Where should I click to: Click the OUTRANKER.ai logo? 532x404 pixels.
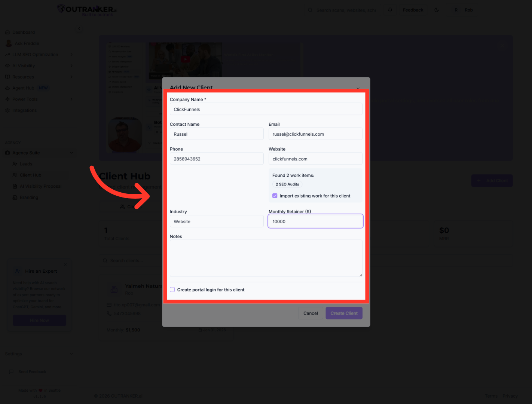click(88, 10)
